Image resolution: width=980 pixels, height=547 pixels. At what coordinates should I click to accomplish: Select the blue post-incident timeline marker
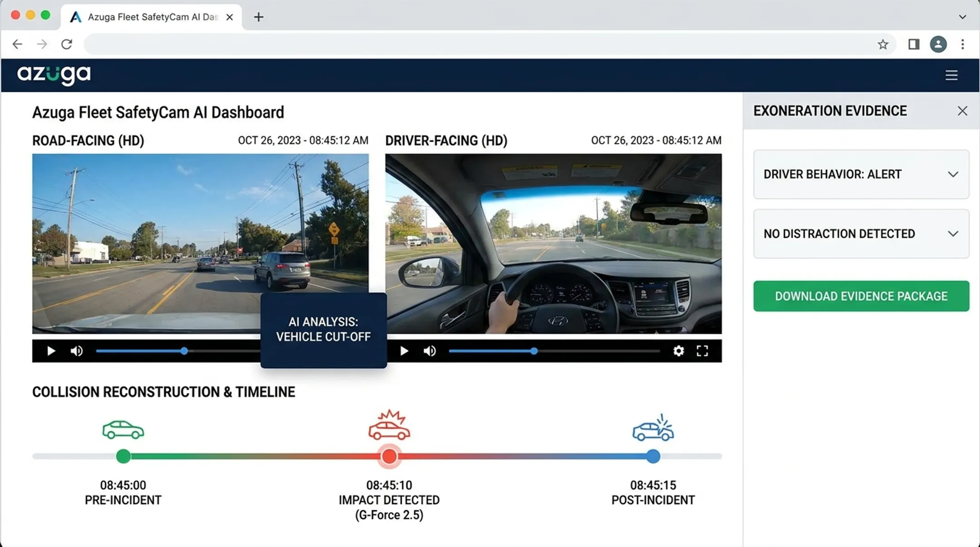(x=653, y=456)
